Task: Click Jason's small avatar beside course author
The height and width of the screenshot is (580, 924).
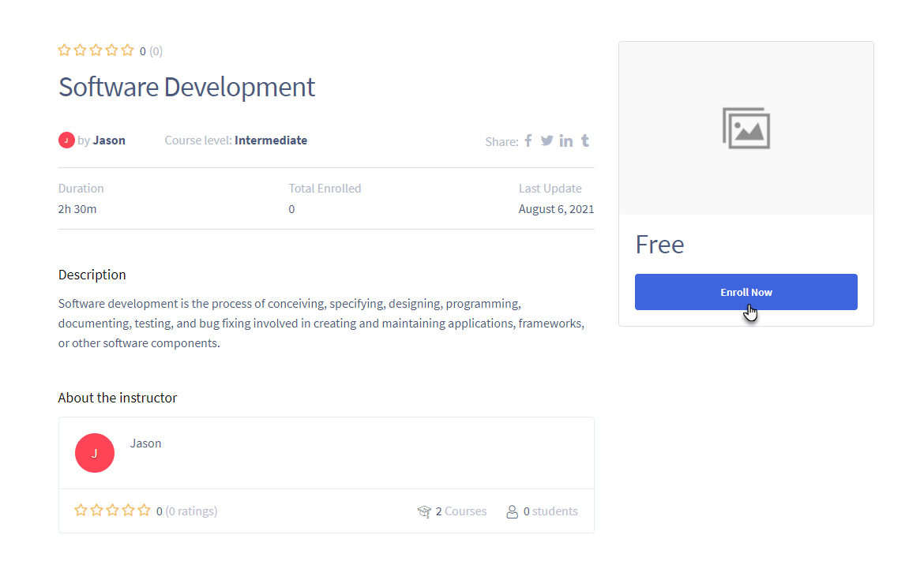Action: (66, 140)
